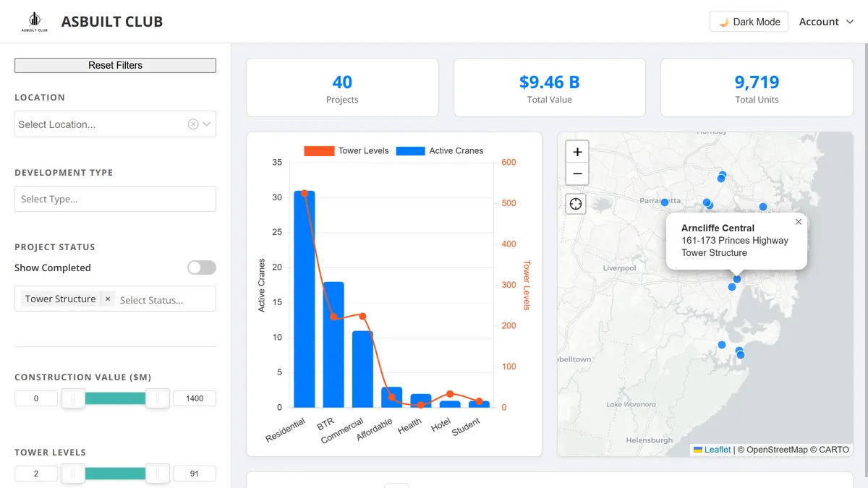Click the Asbuilt Club logo icon
Viewport: 868px width, 488px height.
pos(34,22)
